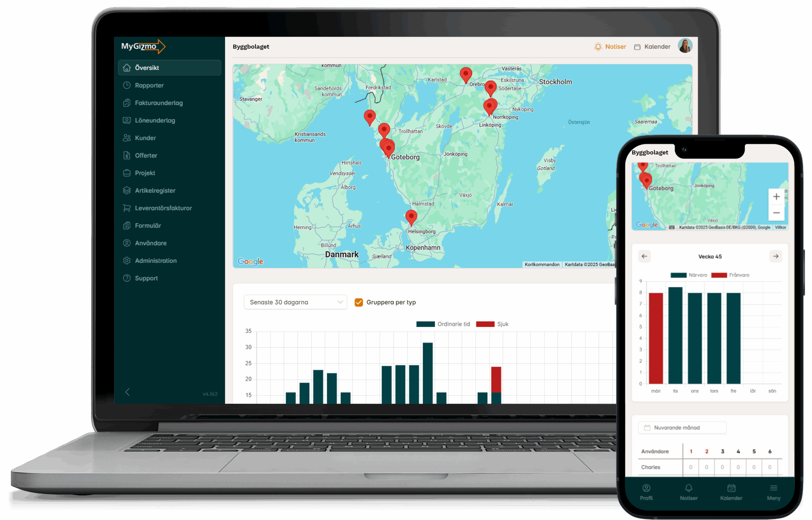
Task: Click the user profile avatar
Action: tap(685, 46)
